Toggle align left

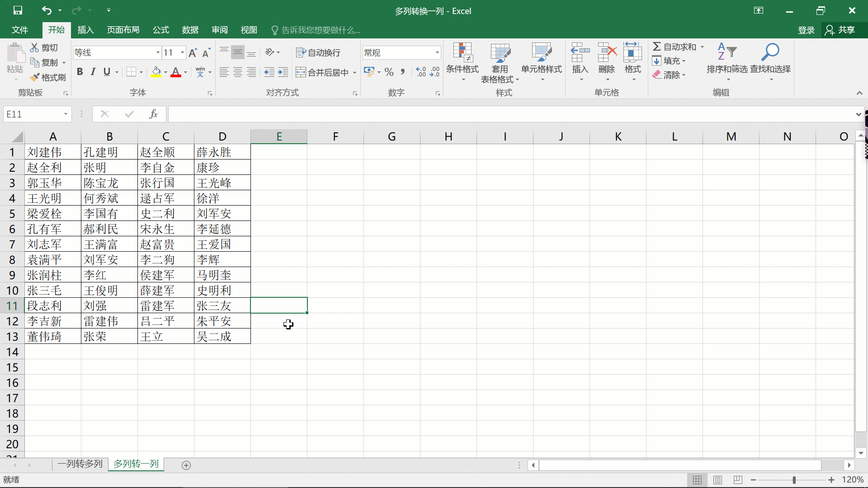click(224, 72)
